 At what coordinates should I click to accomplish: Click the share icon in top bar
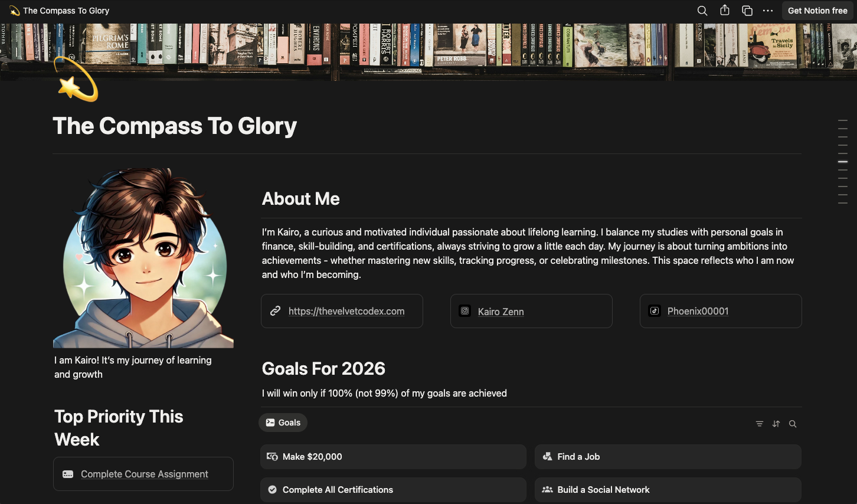[x=725, y=11]
